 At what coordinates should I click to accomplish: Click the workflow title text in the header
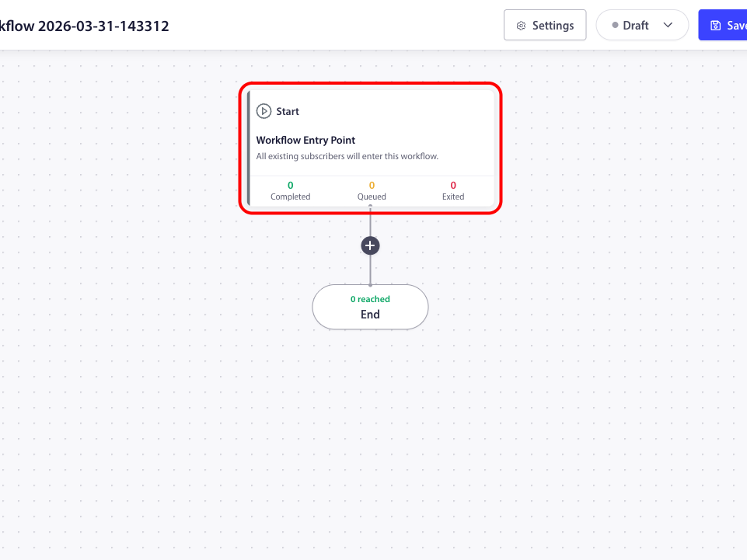[x=85, y=26]
